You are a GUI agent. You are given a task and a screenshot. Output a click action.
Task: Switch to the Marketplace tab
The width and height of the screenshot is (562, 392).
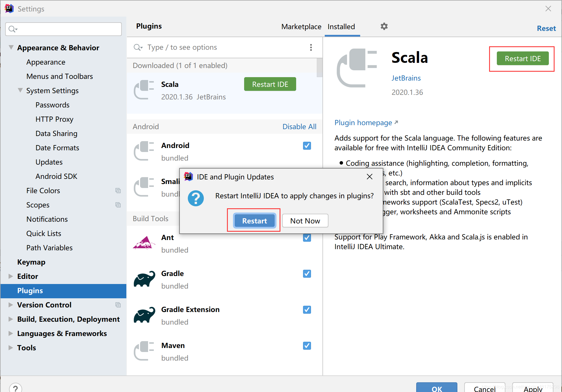[301, 27]
